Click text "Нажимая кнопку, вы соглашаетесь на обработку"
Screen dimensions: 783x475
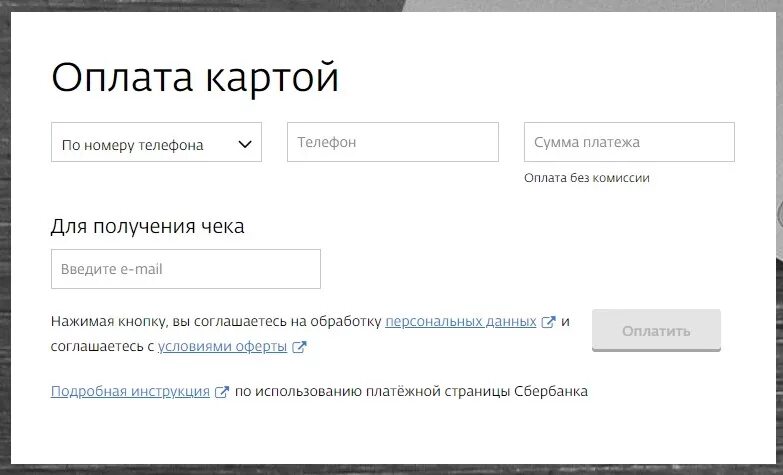pos(216,321)
